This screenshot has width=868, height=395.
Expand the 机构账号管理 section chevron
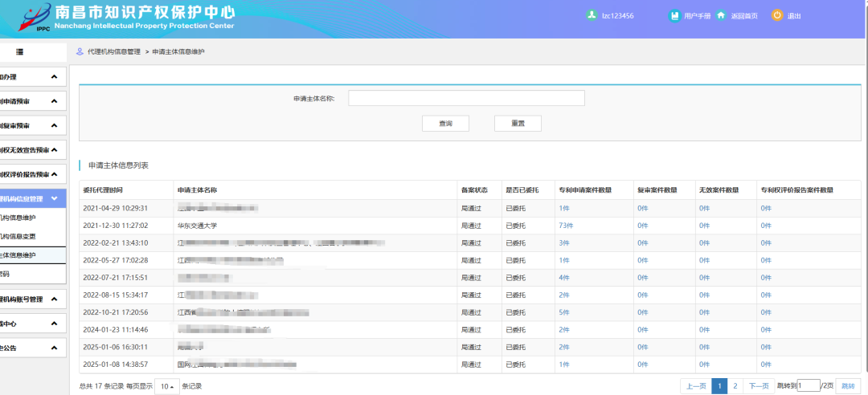(54, 299)
